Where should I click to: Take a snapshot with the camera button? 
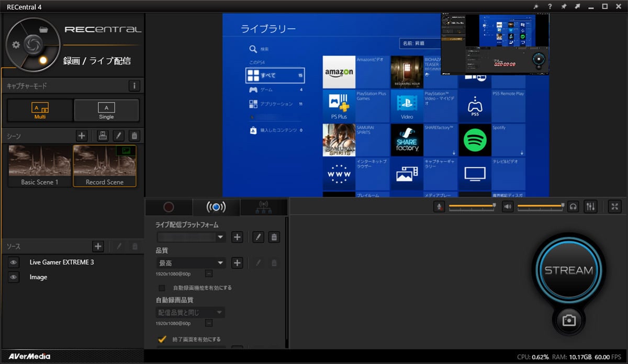pos(569,321)
